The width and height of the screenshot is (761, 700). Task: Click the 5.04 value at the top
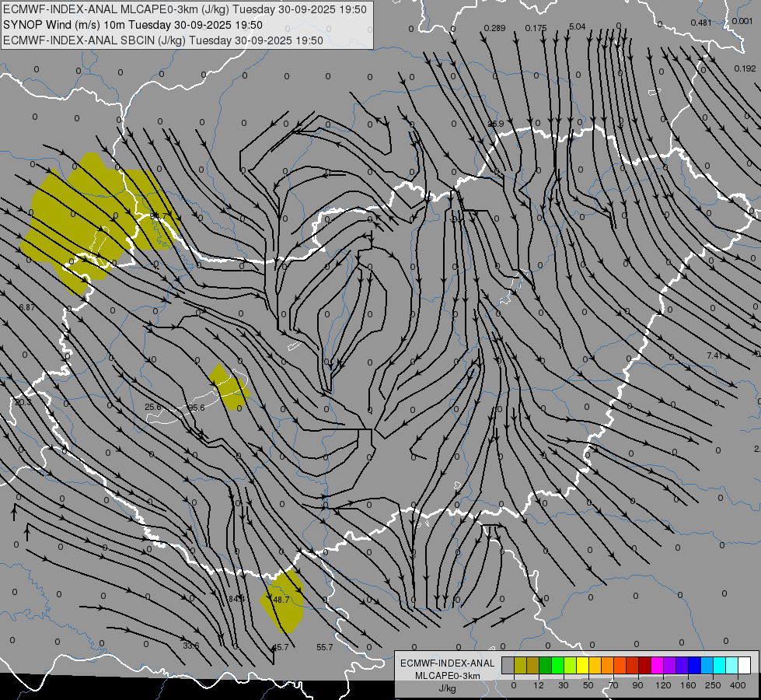(577, 26)
